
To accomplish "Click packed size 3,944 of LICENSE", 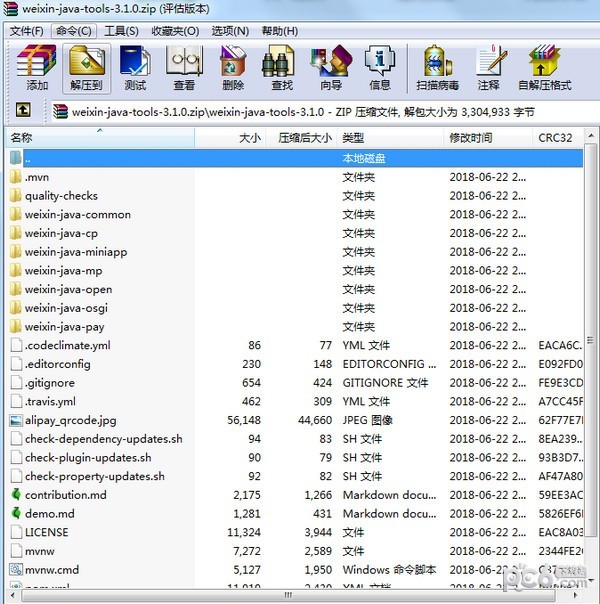I will pyautogui.click(x=318, y=532).
